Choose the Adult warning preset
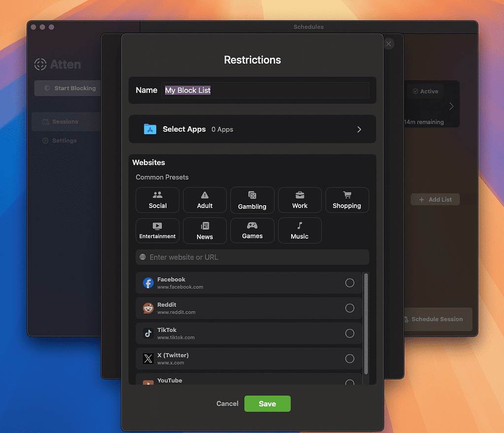This screenshot has height=433, width=504. (204, 200)
